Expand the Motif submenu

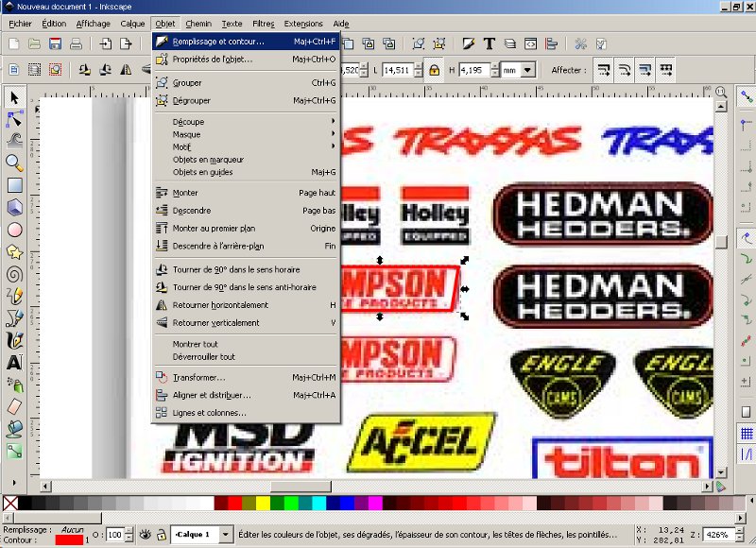click(x=246, y=146)
